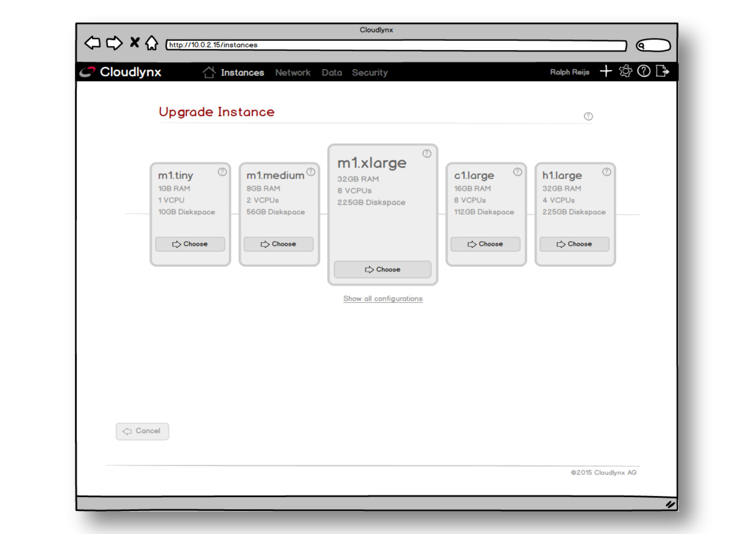Open help icon on c1.large card
The width and height of the screenshot is (756, 534).
click(x=517, y=172)
